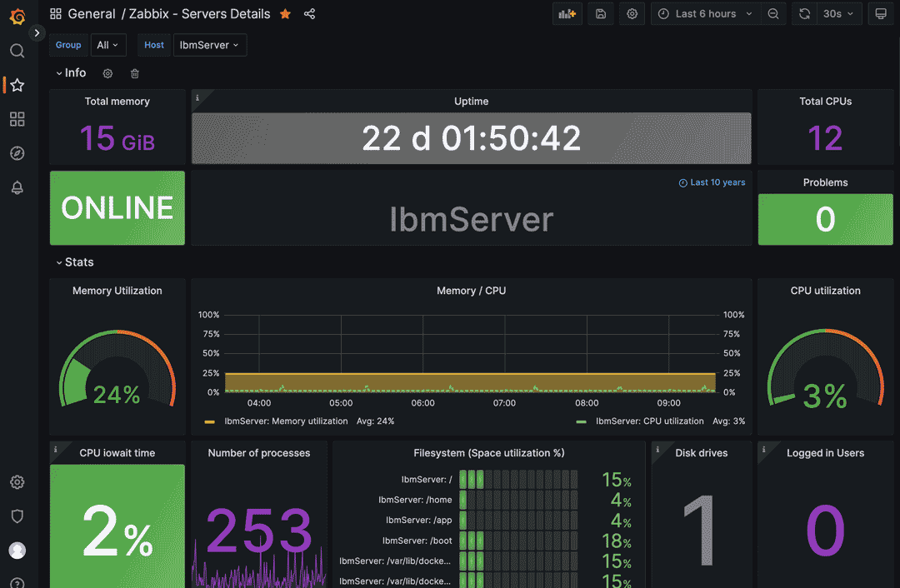The width and height of the screenshot is (900, 588).
Task: Delete the Info row with trash icon
Action: [135, 73]
